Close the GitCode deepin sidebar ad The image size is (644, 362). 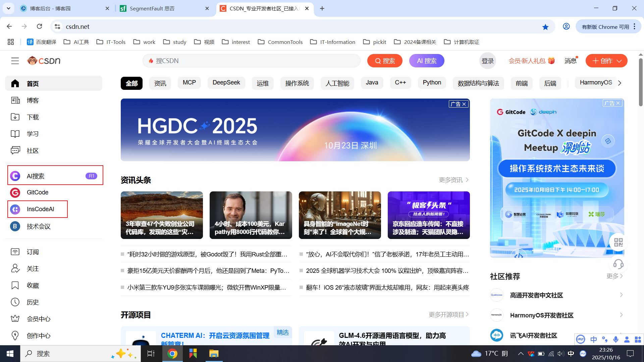tap(618, 103)
